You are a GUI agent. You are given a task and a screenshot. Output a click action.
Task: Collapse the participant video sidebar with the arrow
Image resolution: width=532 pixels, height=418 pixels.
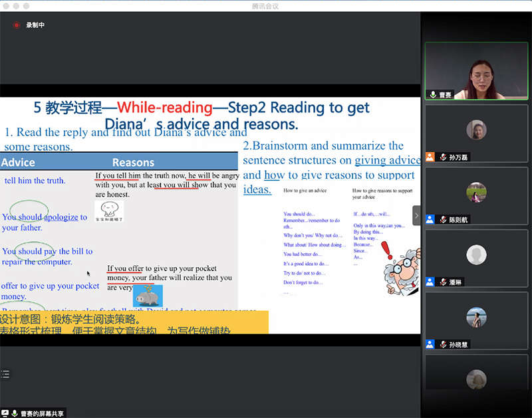417,215
